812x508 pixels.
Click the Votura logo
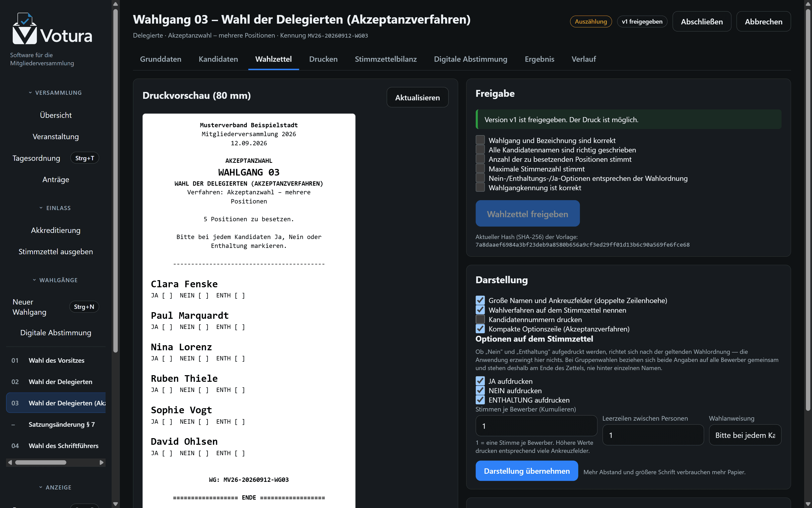[52, 28]
